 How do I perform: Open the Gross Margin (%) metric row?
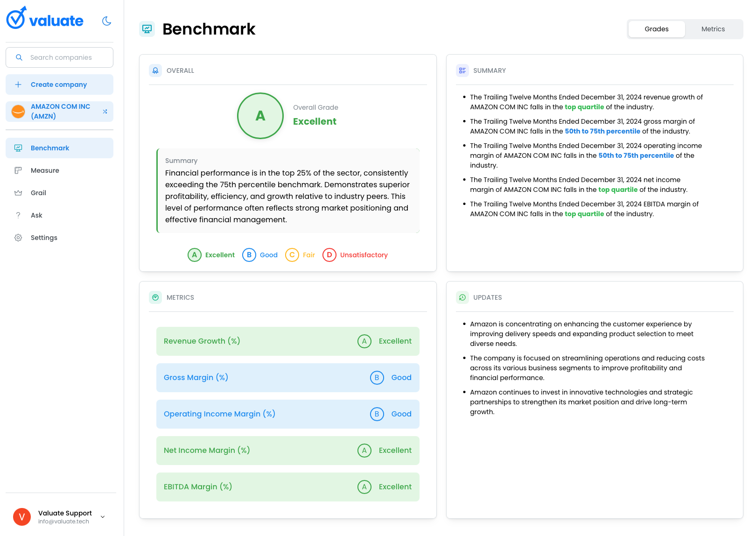click(288, 378)
